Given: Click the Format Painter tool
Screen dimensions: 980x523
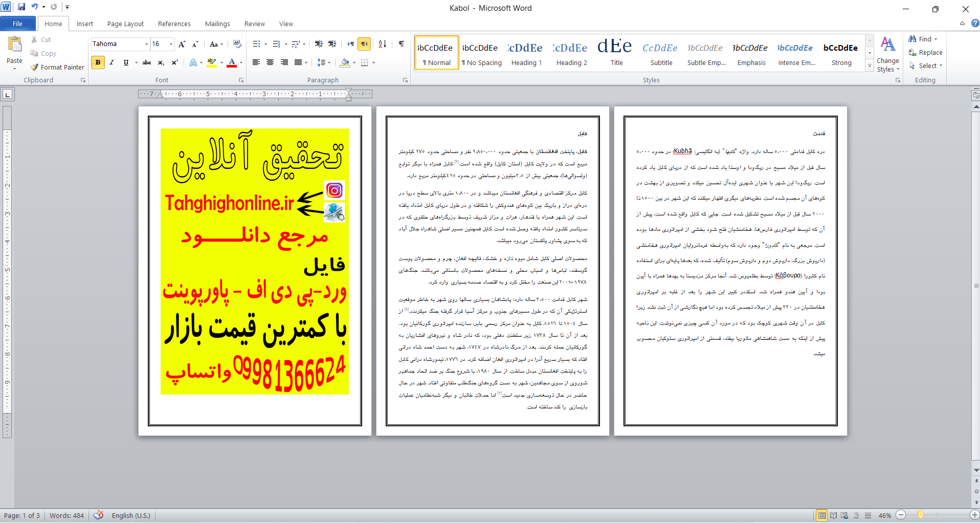Looking at the screenshot, I should (57, 67).
